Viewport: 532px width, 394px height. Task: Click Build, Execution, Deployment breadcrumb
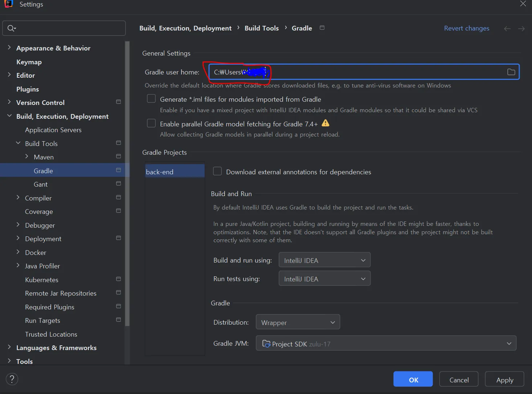click(x=185, y=28)
